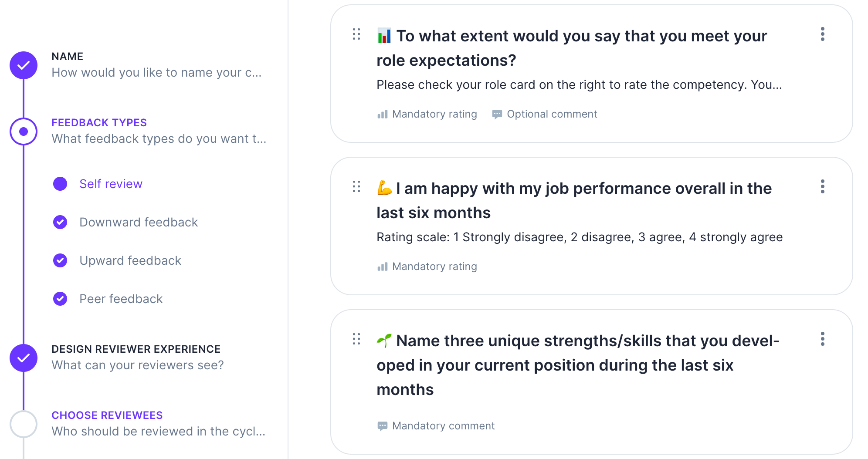This screenshot has width=868, height=459.
Task: Click the Mandatory comment icon on the last question
Action: 382,425
